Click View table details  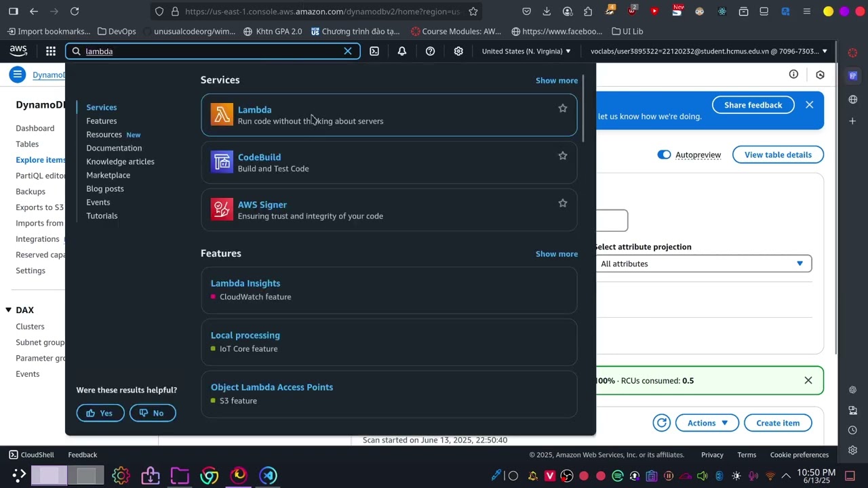pyautogui.click(x=778, y=155)
